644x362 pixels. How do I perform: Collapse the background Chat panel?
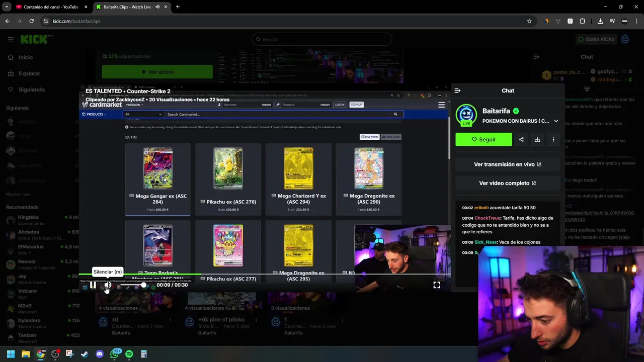coord(536,57)
